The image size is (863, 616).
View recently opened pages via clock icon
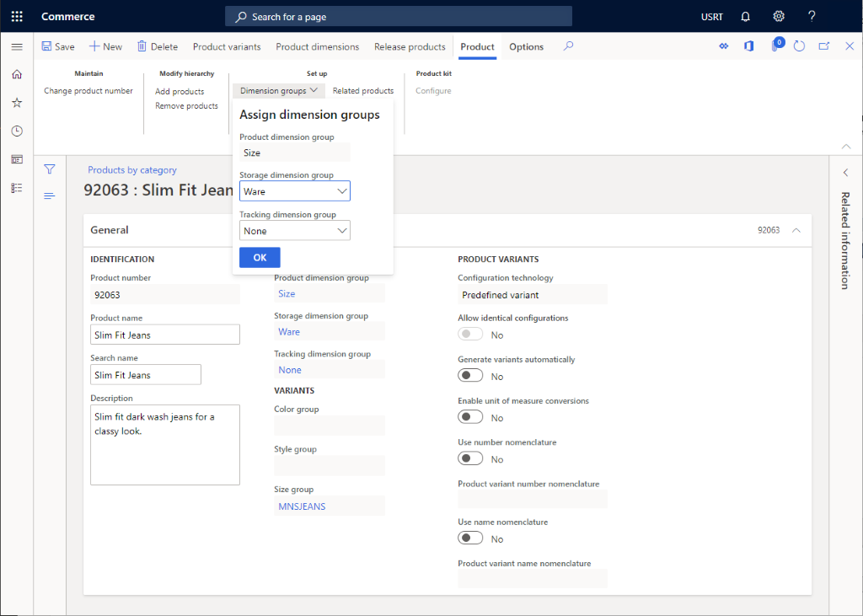coord(17,131)
